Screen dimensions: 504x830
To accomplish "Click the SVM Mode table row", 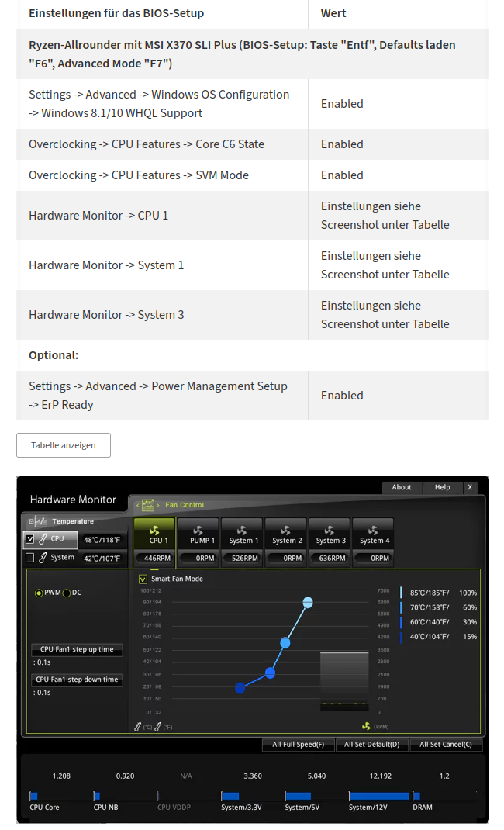I will click(253, 175).
